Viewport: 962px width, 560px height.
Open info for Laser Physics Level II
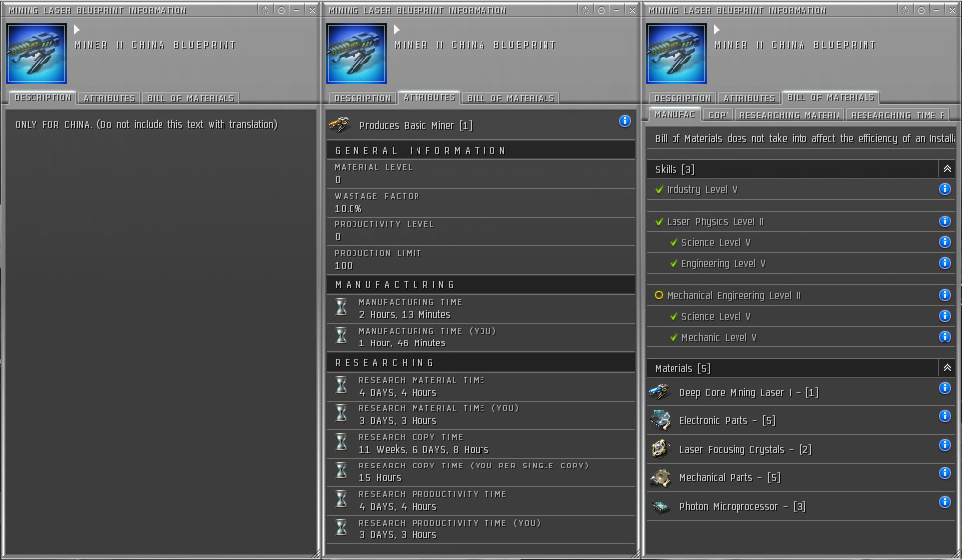click(945, 221)
